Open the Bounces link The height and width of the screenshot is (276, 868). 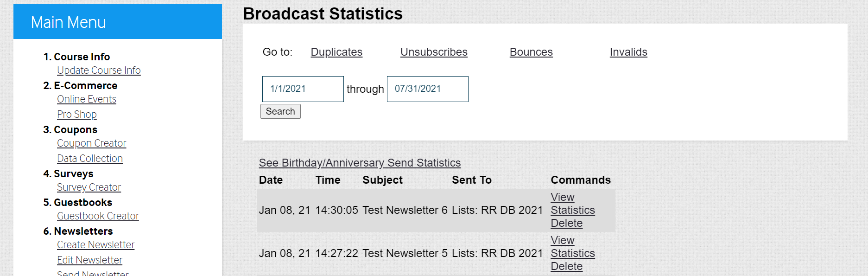(x=531, y=52)
